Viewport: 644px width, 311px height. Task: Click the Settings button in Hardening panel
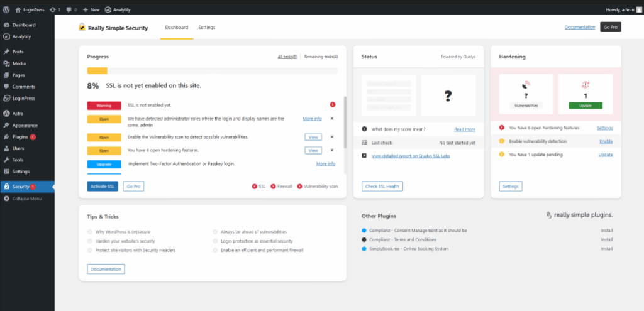[511, 186]
